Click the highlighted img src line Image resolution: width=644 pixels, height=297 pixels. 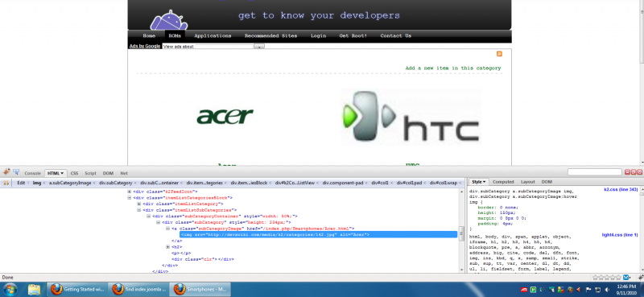(x=318, y=234)
